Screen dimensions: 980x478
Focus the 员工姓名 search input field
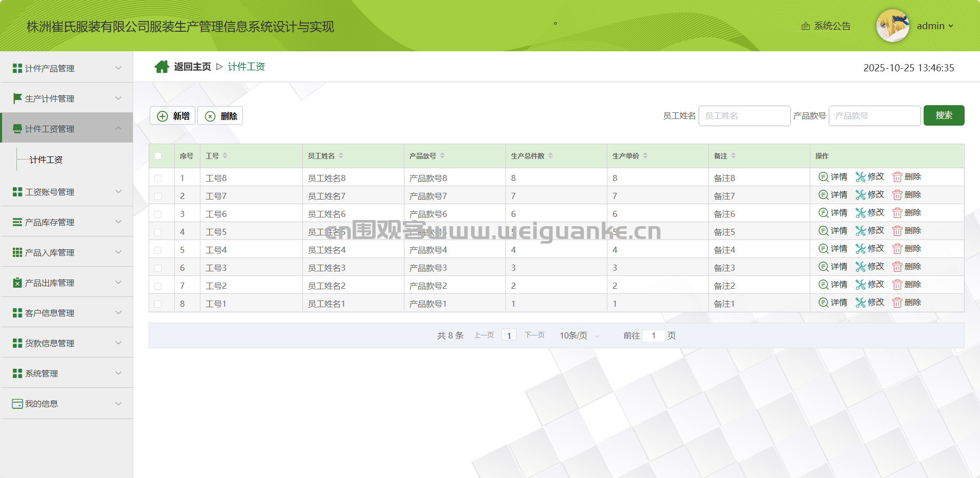point(744,116)
